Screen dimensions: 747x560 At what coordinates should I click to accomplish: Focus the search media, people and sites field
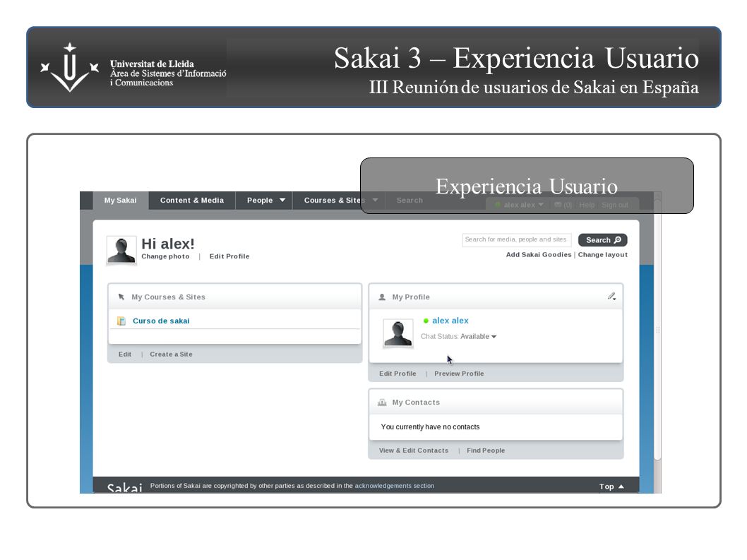[x=516, y=239]
